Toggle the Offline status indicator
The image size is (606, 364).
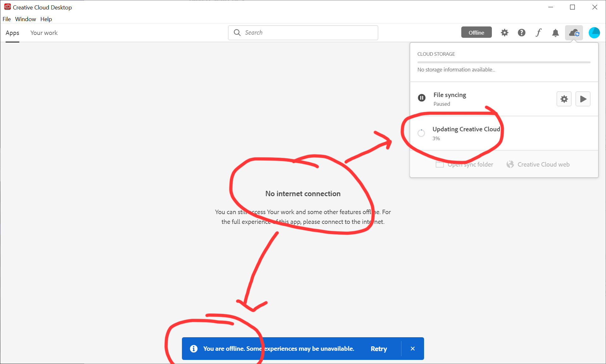click(x=476, y=32)
